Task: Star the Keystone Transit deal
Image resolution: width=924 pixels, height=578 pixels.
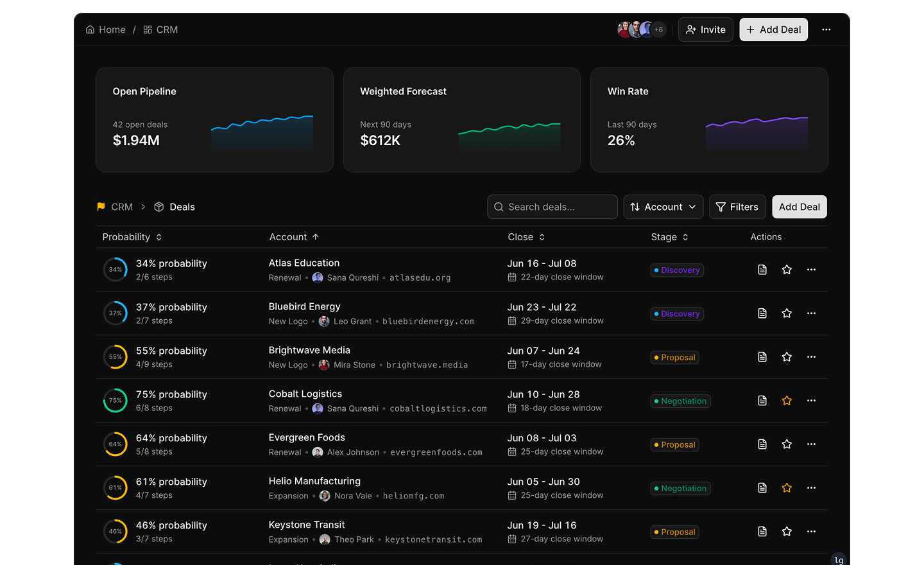Action: tap(787, 532)
